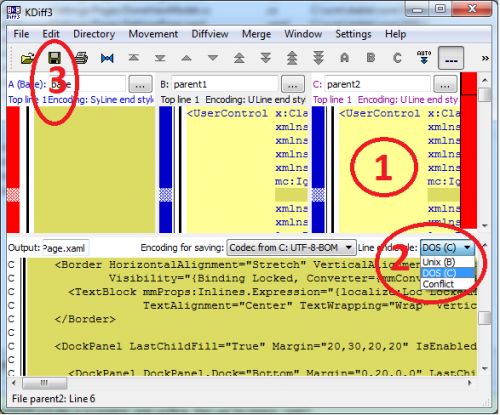The height and width of the screenshot is (415, 500).
Task: Click mc:Ig line in pane C
Action: point(444,182)
